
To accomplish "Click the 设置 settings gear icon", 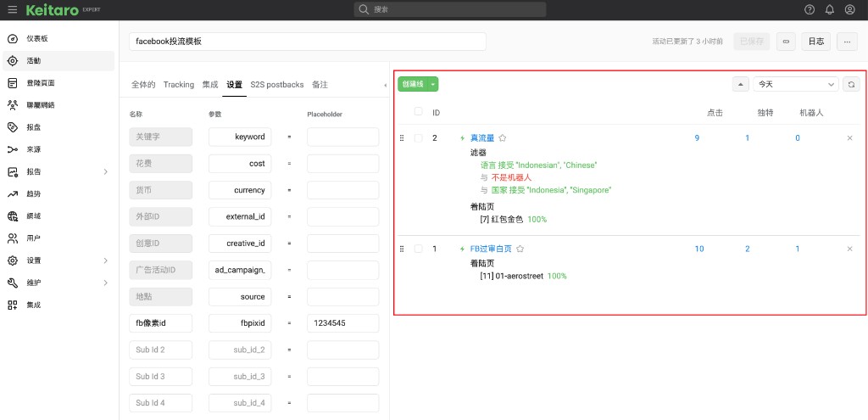I will click(x=13, y=260).
